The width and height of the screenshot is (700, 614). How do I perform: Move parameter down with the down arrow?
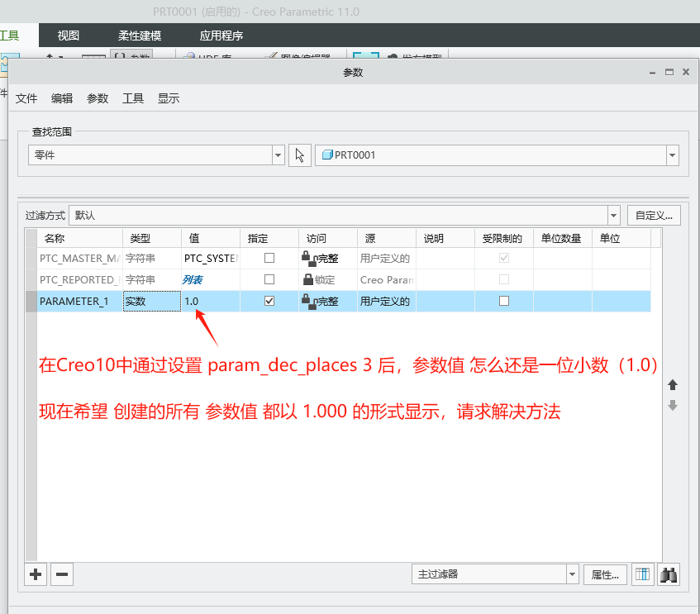tap(673, 406)
